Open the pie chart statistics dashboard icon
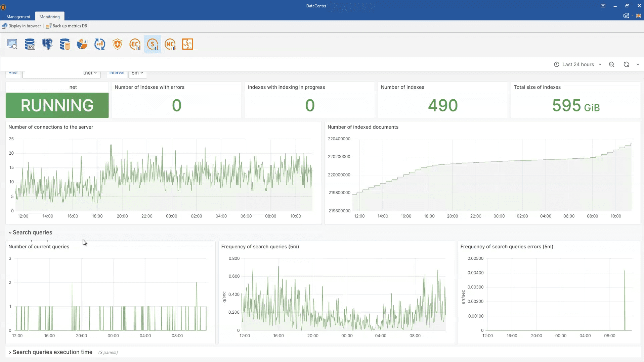 [x=82, y=44]
